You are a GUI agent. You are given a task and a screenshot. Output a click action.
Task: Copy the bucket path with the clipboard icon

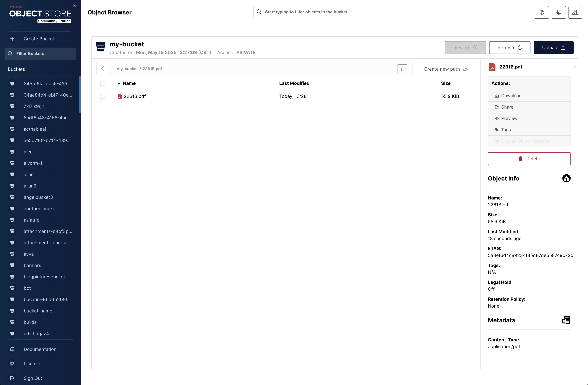[x=402, y=69]
